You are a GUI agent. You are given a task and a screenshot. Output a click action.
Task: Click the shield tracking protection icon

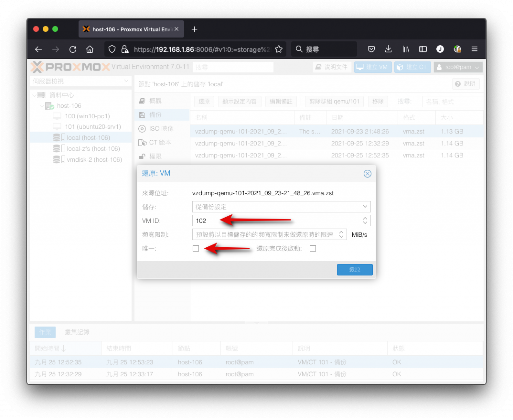pyautogui.click(x=112, y=49)
